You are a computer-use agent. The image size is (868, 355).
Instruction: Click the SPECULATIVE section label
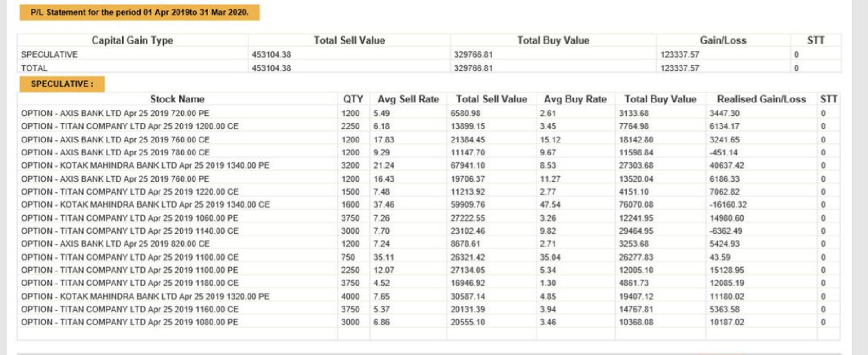pyautogui.click(x=62, y=84)
